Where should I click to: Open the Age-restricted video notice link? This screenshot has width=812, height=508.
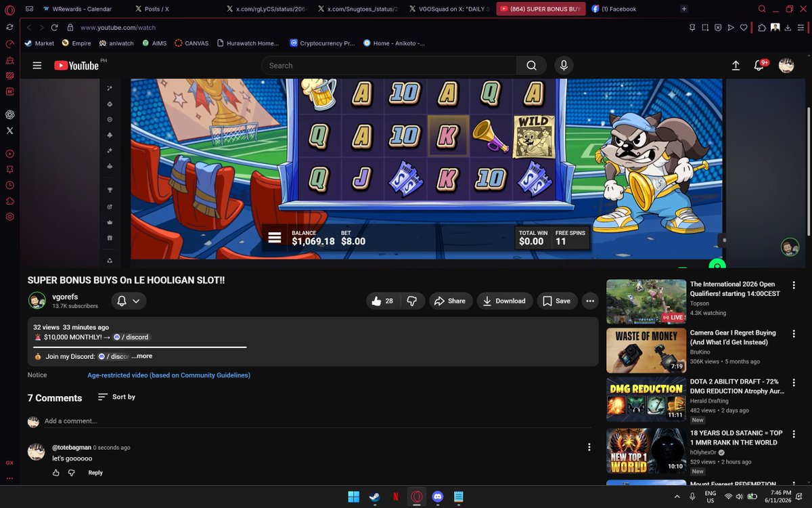click(168, 375)
